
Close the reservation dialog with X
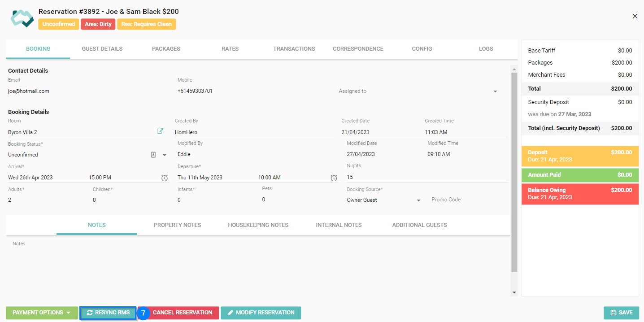coord(635,16)
